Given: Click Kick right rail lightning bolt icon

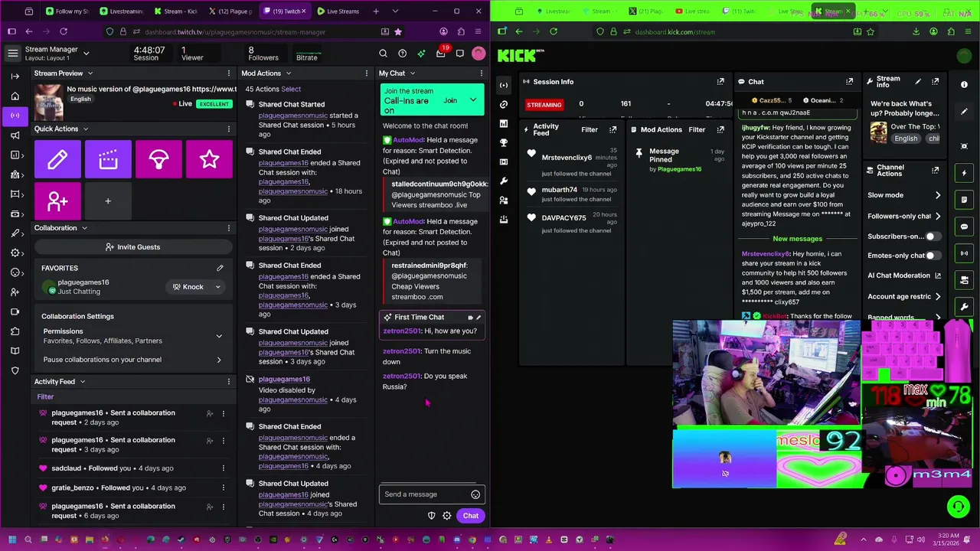Looking at the screenshot, I should 964,173.
